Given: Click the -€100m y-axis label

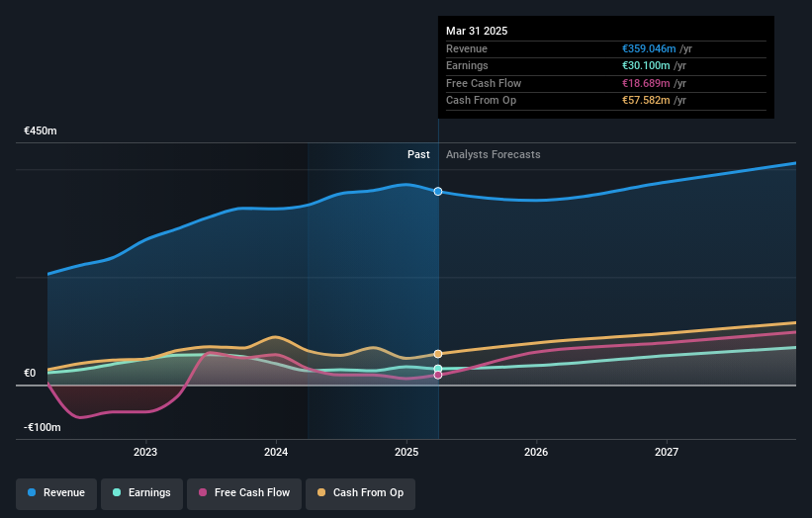Looking at the screenshot, I should (x=43, y=427).
